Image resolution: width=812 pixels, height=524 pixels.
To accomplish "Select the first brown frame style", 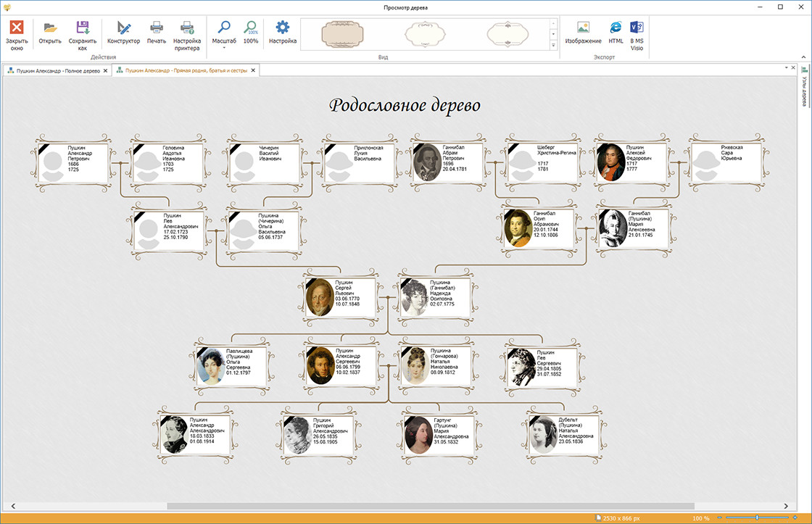I will coord(341,34).
